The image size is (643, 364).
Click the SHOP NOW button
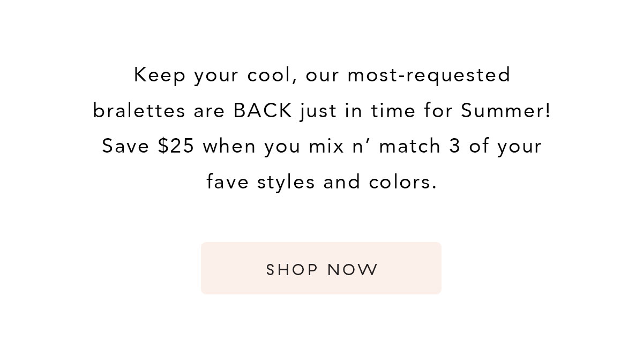pos(321,268)
